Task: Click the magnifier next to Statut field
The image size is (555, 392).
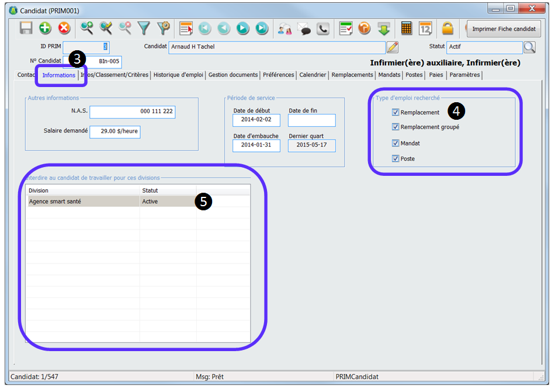Action: tap(529, 47)
